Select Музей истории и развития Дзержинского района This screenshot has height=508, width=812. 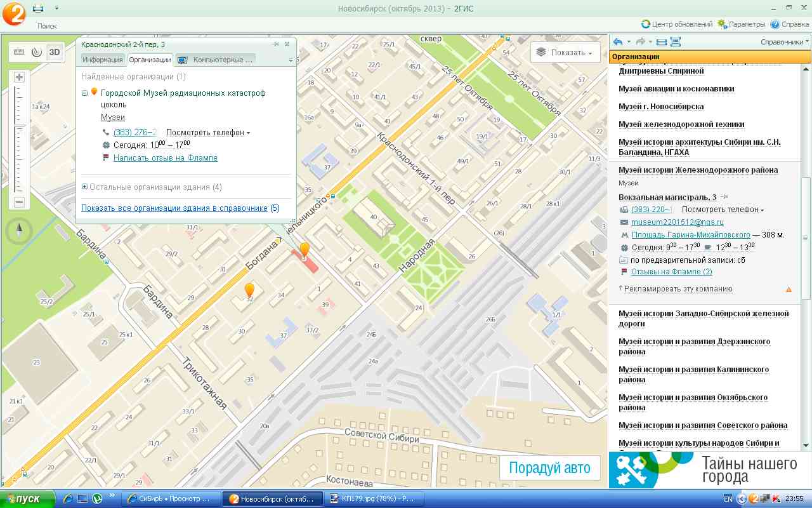(x=695, y=347)
